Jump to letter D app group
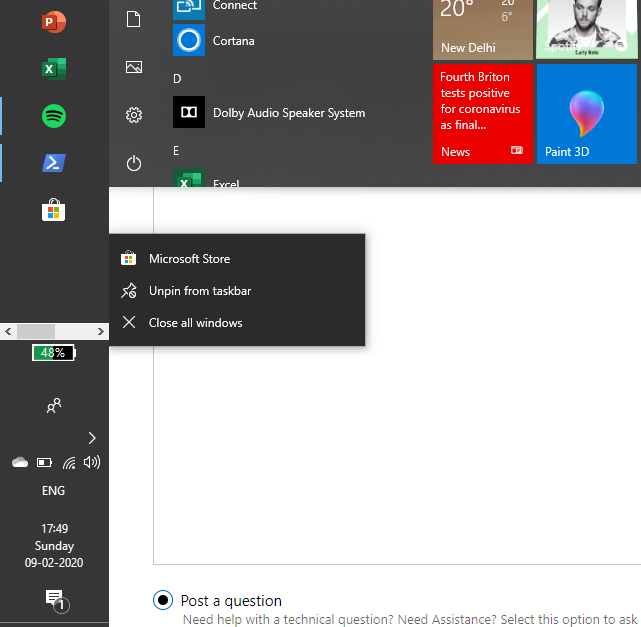The height and width of the screenshot is (627, 641). pyautogui.click(x=177, y=78)
